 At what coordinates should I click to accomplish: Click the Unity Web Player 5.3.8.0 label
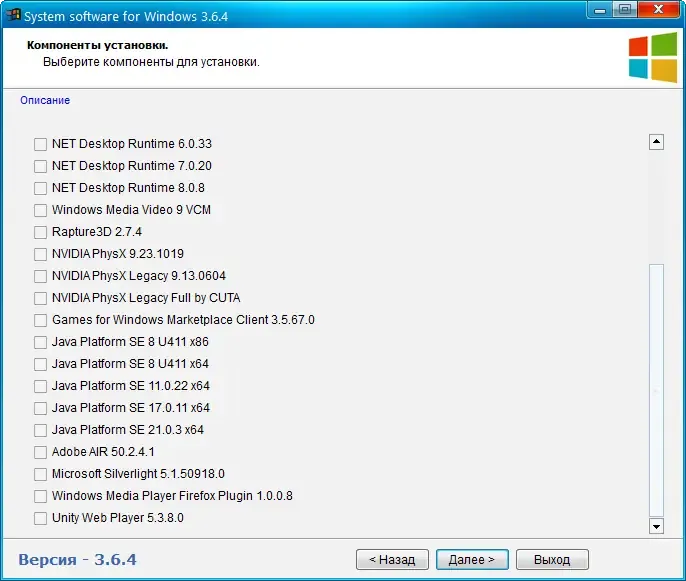[118, 518]
